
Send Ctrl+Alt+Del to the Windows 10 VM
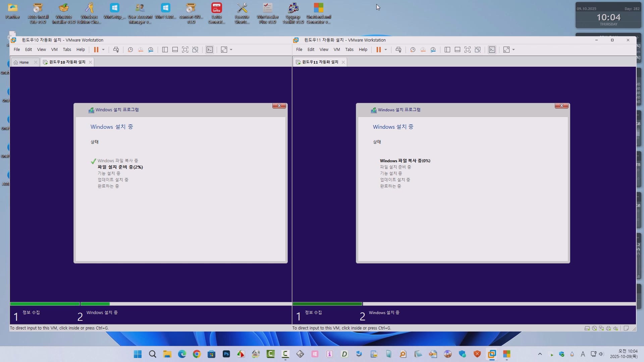coord(116,50)
